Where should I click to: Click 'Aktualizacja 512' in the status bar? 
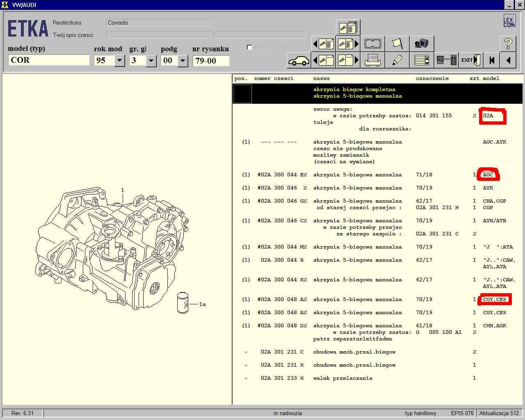(499, 413)
